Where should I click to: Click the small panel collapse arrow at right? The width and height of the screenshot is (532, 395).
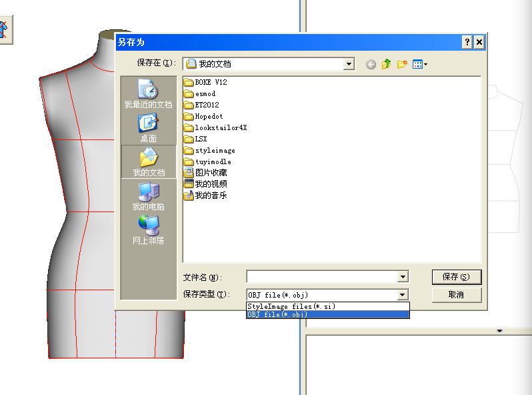coord(499,331)
